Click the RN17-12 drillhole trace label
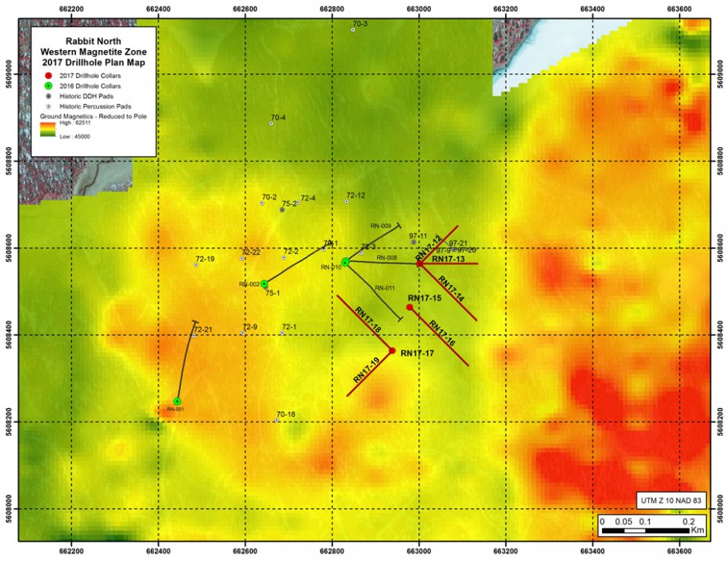The width and height of the screenshot is (728, 563). tap(428, 248)
